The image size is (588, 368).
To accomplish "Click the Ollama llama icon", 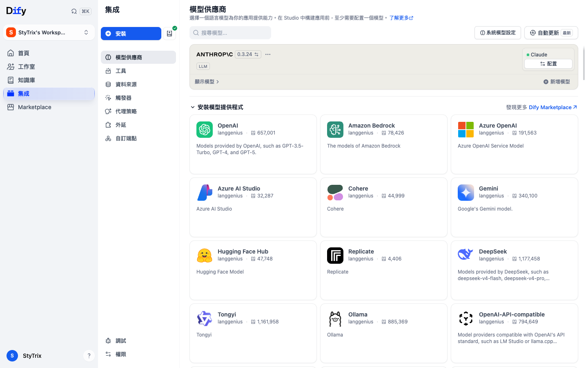I will 335,319.
